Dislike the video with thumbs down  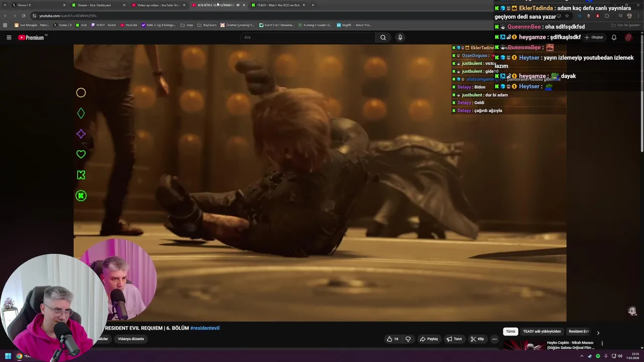(x=408, y=339)
